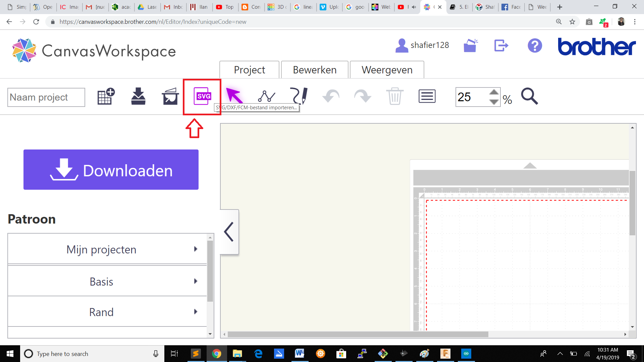Select the path node drawing tool
644x362 pixels.
click(266, 97)
